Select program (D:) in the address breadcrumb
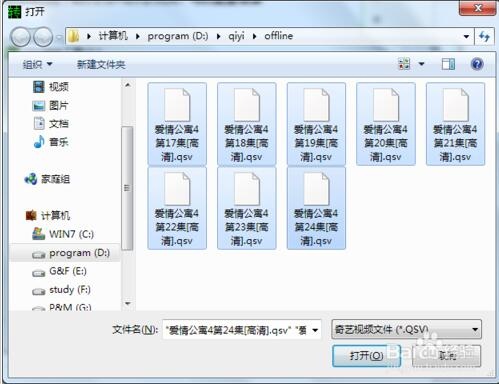The image size is (499, 384). click(x=178, y=36)
